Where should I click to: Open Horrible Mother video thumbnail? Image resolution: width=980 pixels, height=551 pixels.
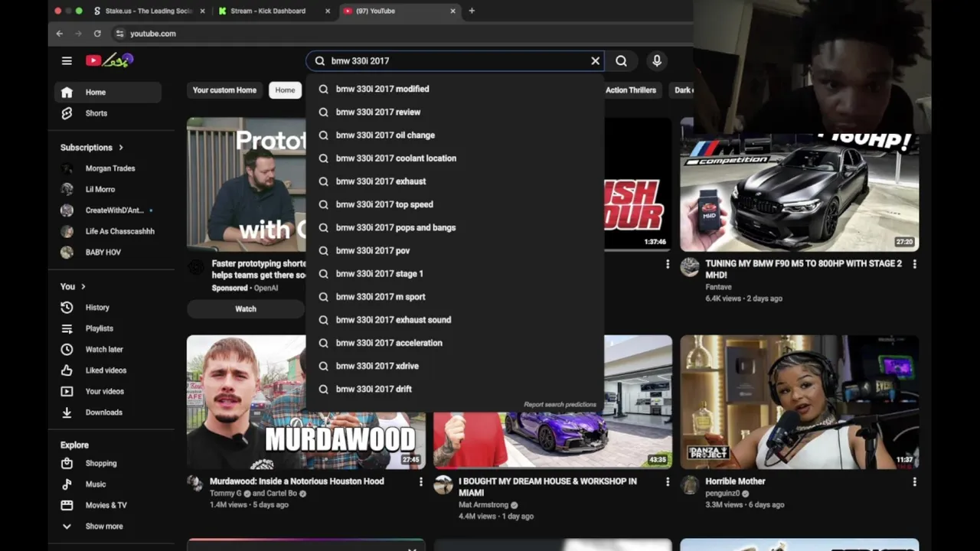point(799,402)
